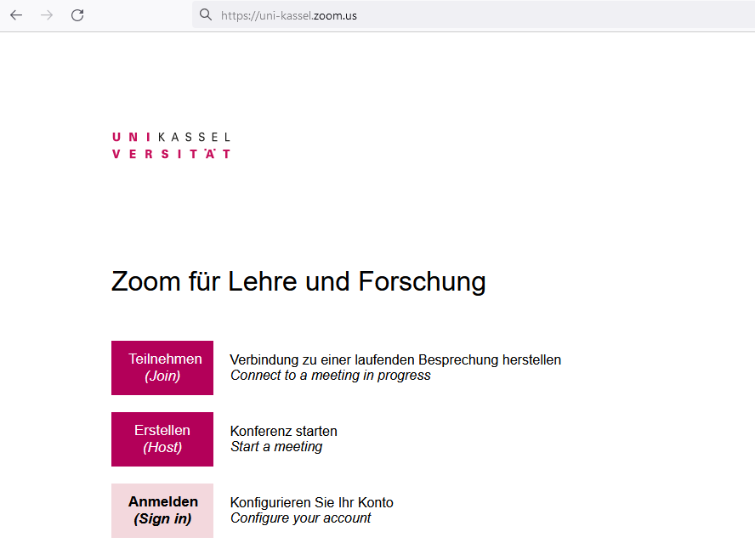The height and width of the screenshot is (560, 755).
Task: Open the UNI KASSEL VERSITÄT logo link
Action: (170, 144)
